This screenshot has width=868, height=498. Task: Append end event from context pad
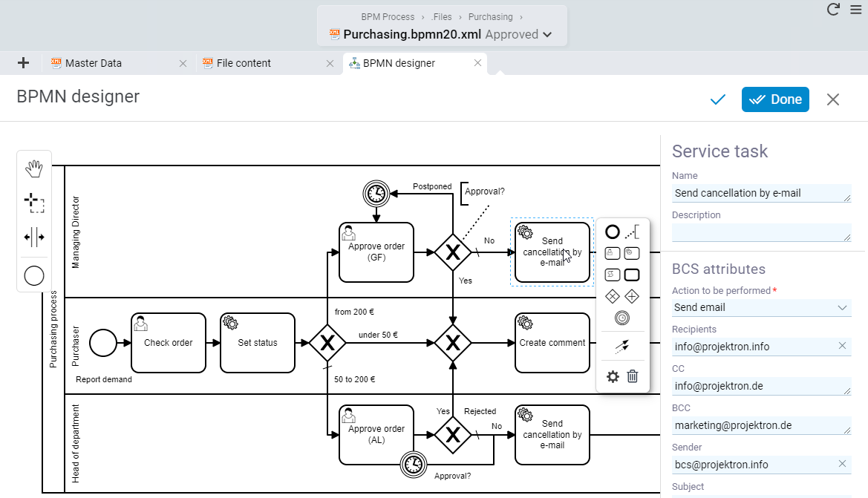(613, 232)
